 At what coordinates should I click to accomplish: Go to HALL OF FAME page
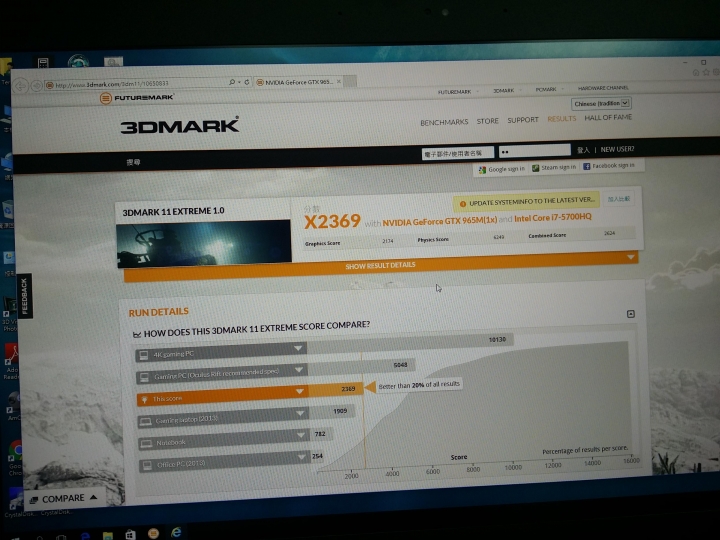(608, 118)
